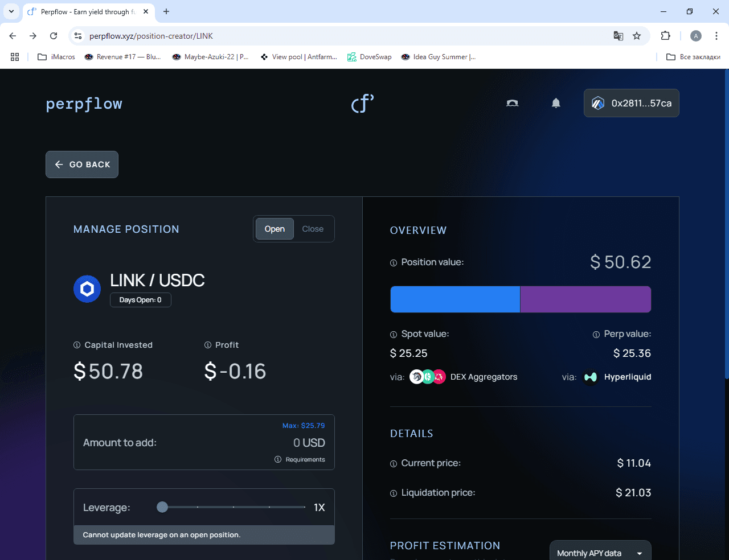This screenshot has width=729, height=560.
Task: Click the Perp value info icon
Action: (596, 335)
